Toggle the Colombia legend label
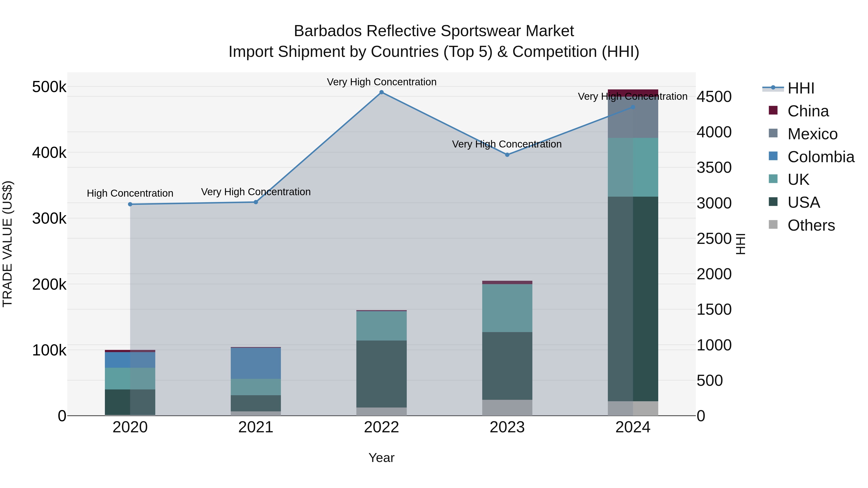This screenshot has width=868, height=488. pos(821,157)
